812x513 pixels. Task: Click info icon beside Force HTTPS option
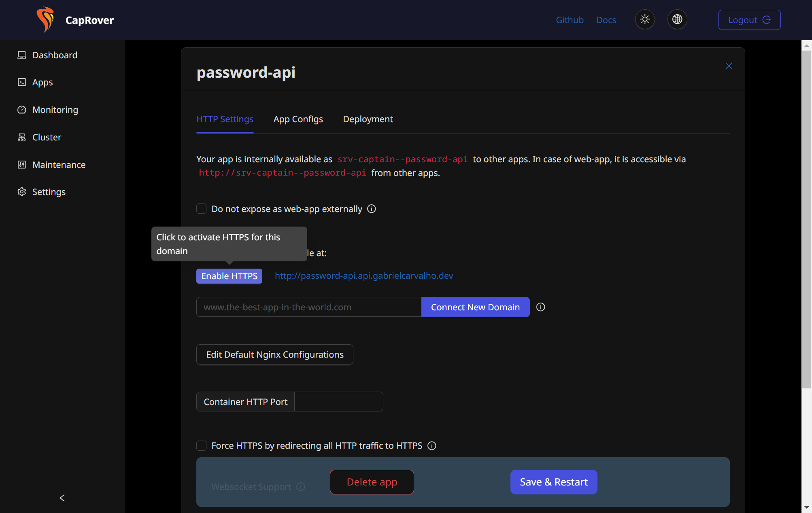pos(432,445)
